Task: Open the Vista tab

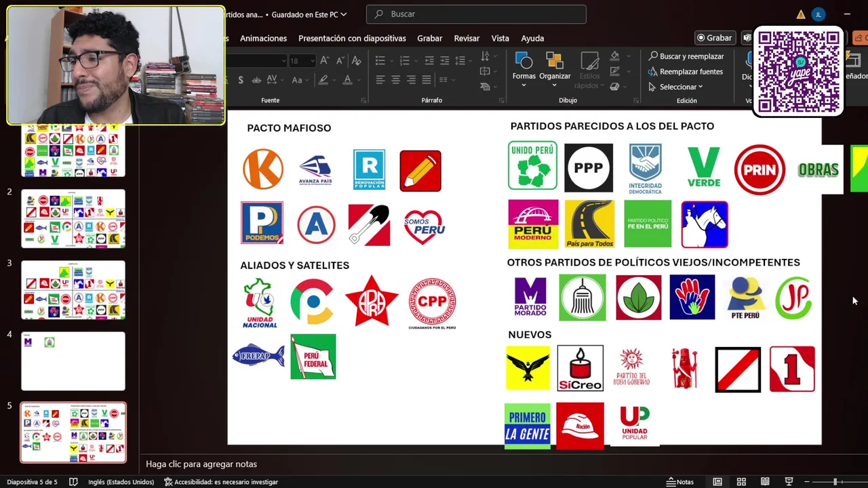Action: (x=500, y=38)
